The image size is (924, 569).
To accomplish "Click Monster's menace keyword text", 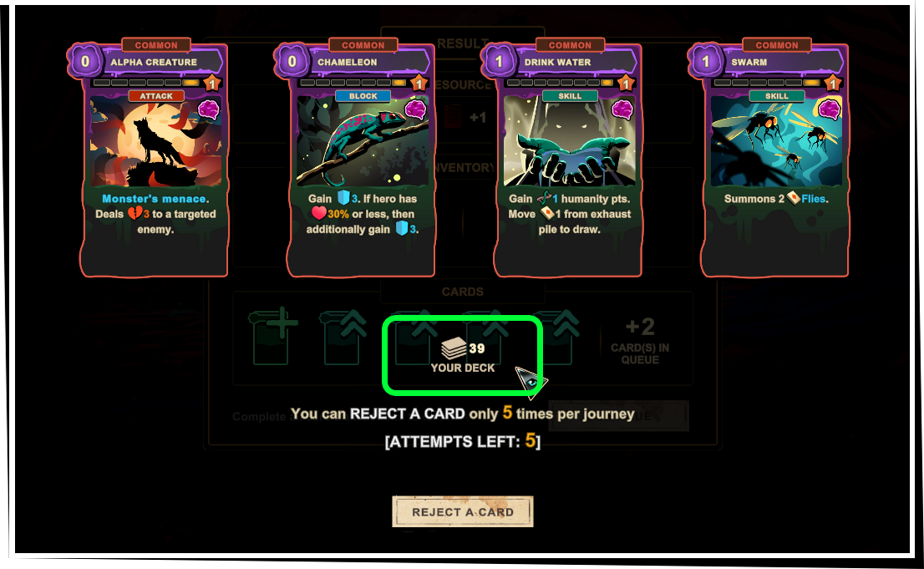I will [x=155, y=199].
